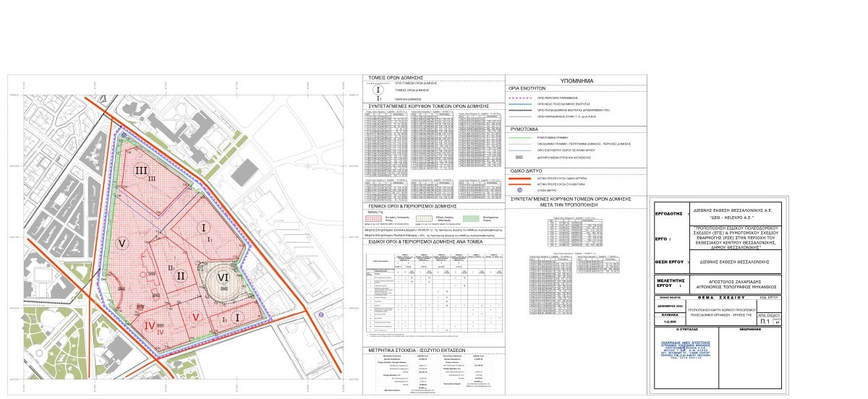Click the ΥΠΟΜΝΗΜΑ legend heading
Screen dimensions: 868x399
tap(576, 80)
